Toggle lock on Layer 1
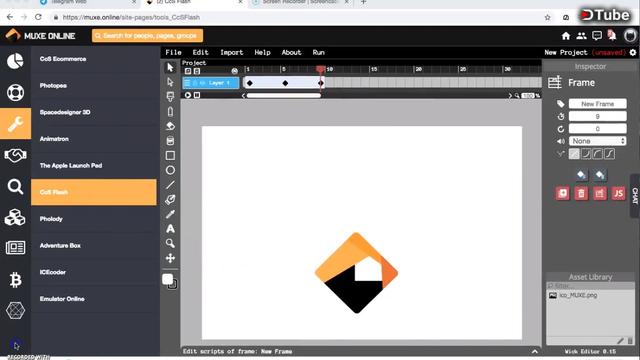 (x=195, y=83)
